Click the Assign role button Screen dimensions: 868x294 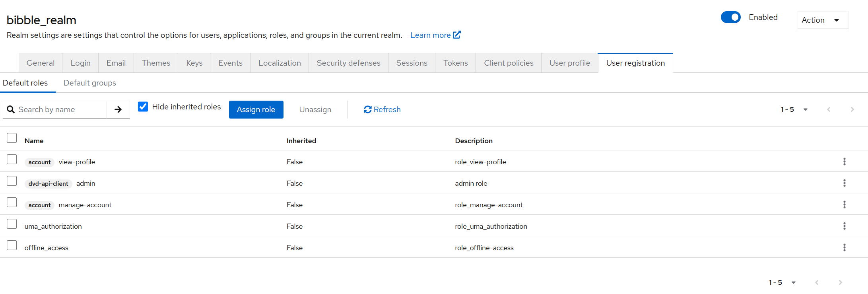256,109
